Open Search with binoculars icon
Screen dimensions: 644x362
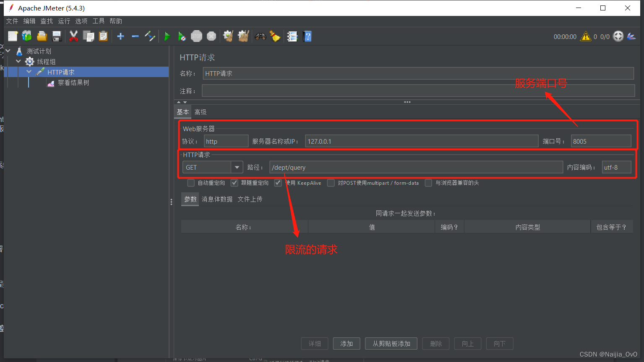(261, 36)
